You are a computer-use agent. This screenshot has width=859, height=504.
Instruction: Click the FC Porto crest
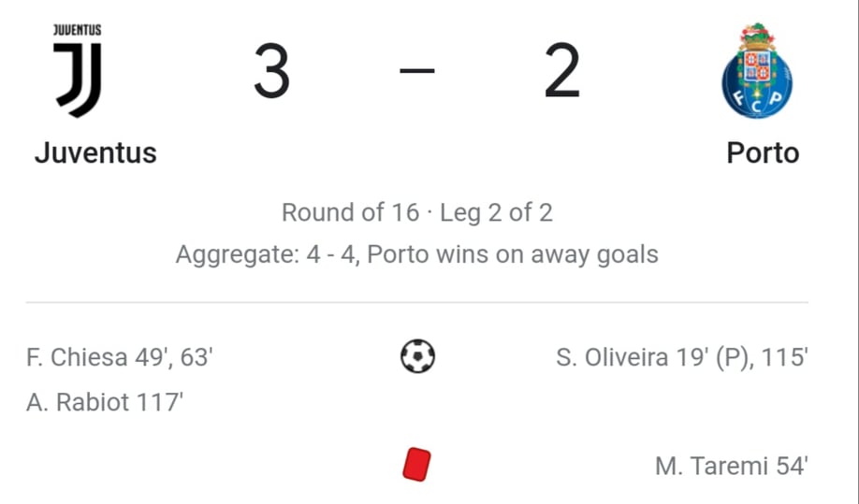757,70
